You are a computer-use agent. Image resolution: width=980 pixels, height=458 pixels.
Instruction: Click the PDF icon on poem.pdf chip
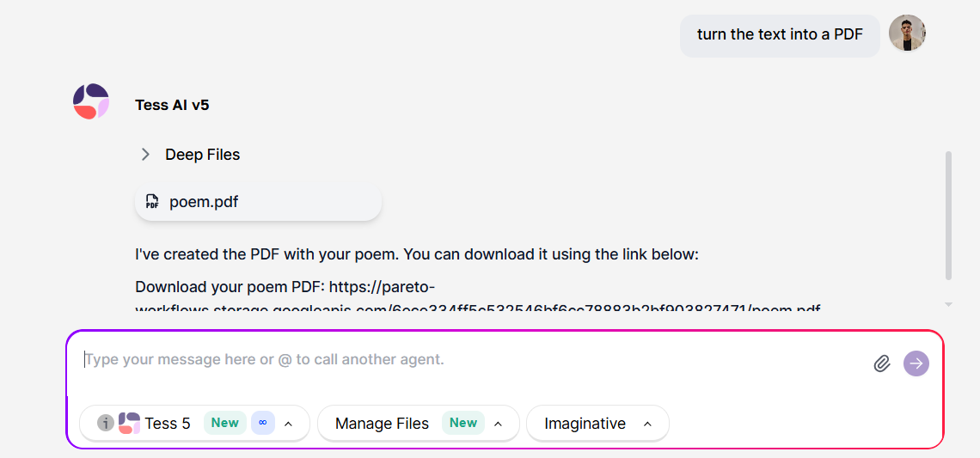click(152, 202)
